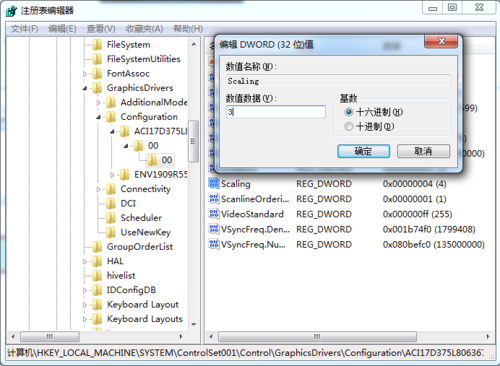Select the Keyboard Layout folder icon

point(97,305)
